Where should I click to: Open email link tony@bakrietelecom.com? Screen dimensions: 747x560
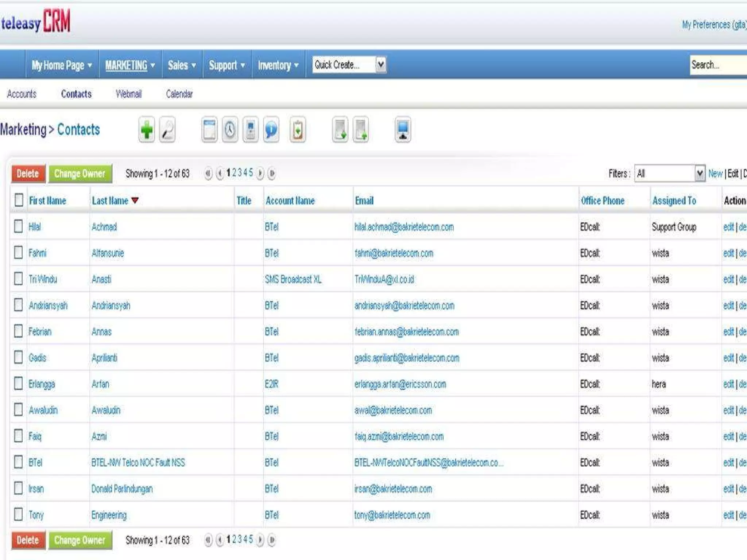pyautogui.click(x=392, y=515)
